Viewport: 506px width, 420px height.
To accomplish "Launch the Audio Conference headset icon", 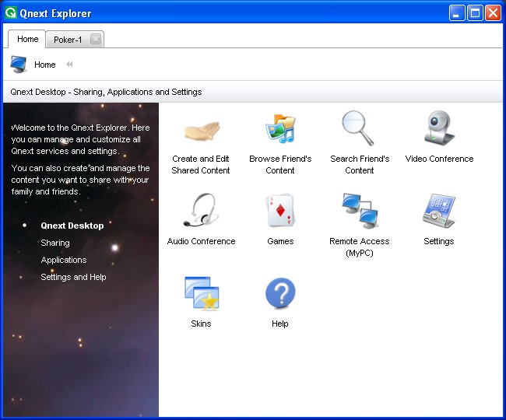I will 201,210.
